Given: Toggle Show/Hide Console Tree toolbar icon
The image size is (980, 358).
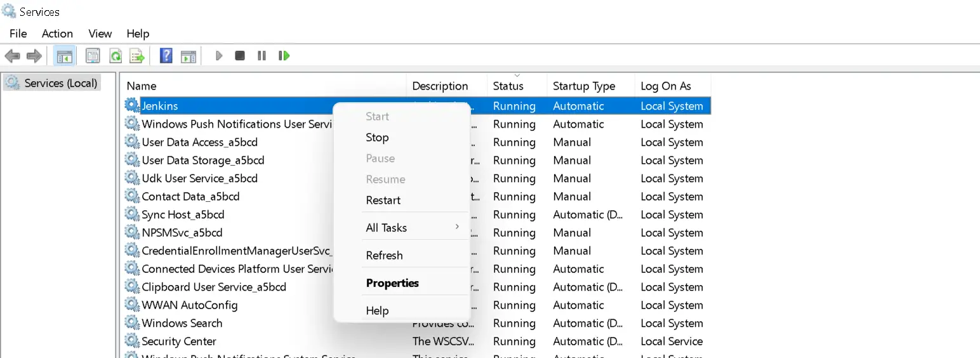Looking at the screenshot, I should coord(64,56).
